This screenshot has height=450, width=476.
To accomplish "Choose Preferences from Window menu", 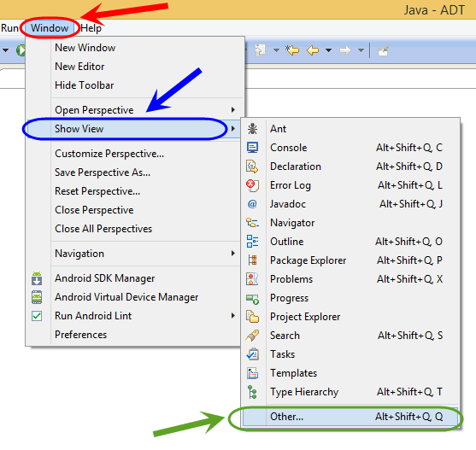I will pos(80,335).
